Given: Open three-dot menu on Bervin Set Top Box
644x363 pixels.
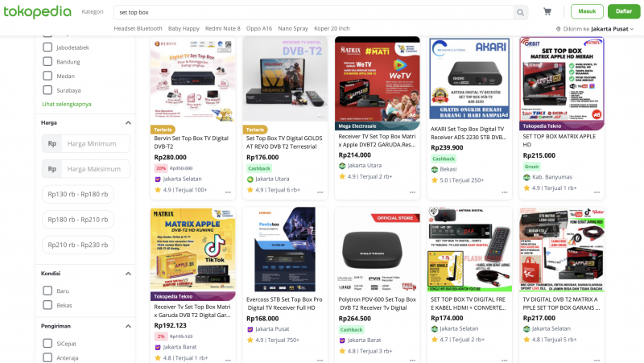Looking at the screenshot, I should [x=228, y=192].
